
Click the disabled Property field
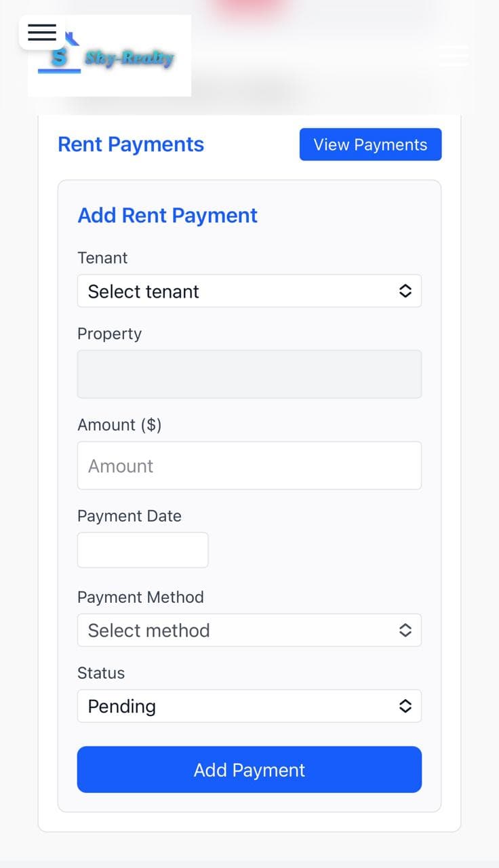pyautogui.click(x=249, y=374)
